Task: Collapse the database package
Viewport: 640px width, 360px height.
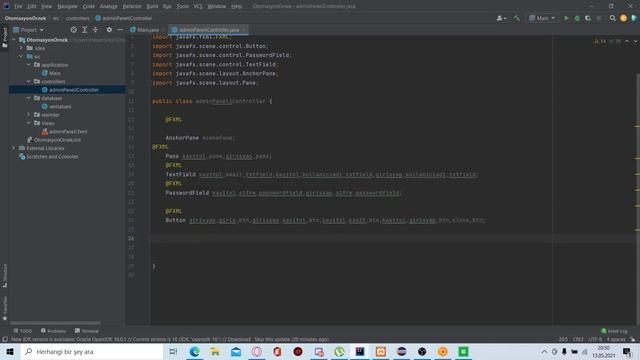Action: [x=29, y=98]
